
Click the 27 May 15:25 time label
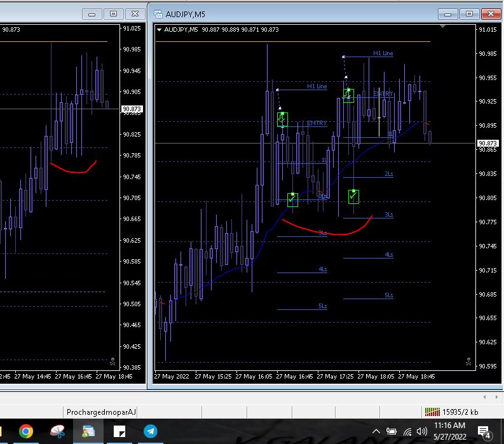click(213, 376)
